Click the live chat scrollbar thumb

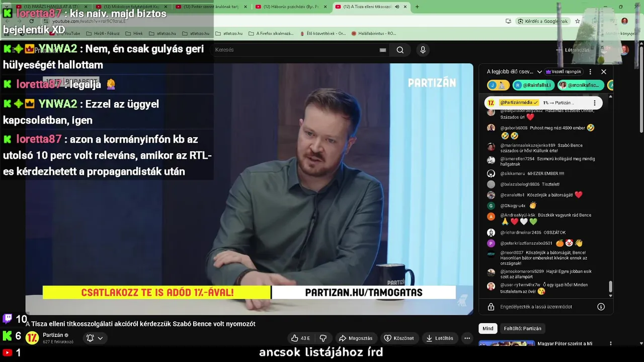coord(611,286)
